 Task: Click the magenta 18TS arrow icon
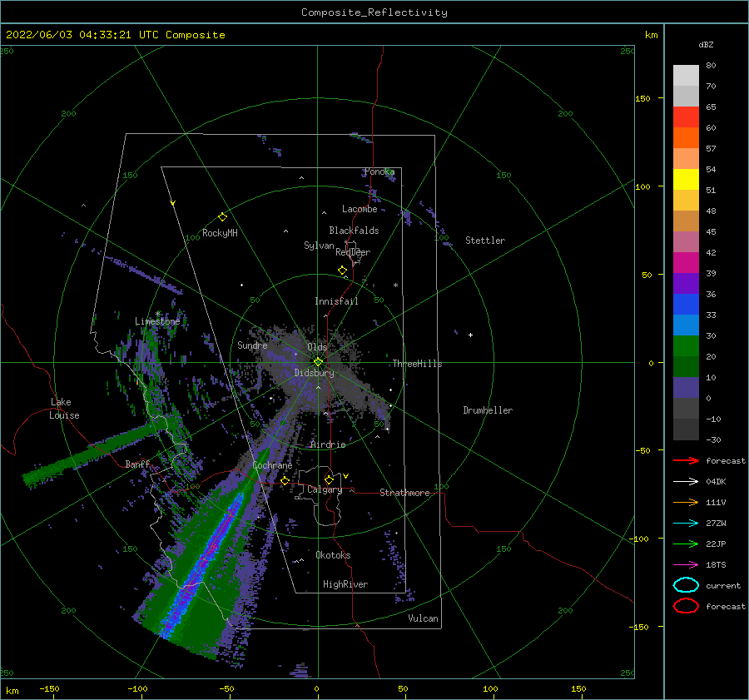[686, 565]
